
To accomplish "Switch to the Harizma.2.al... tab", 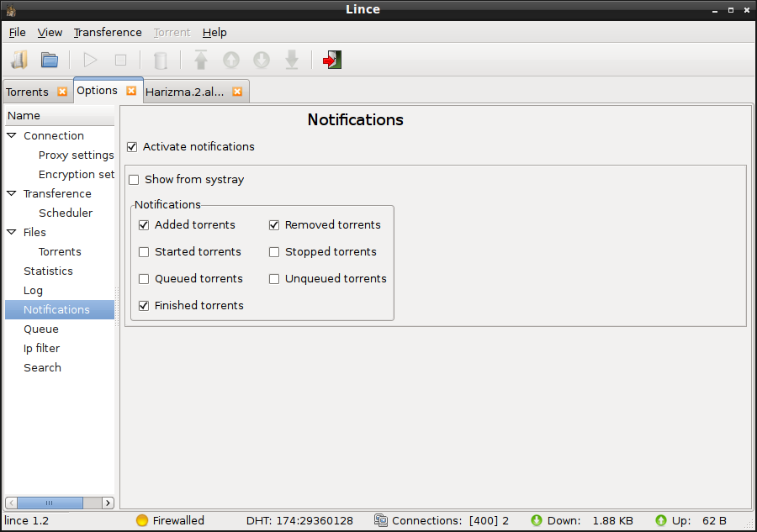I will click(x=185, y=92).
